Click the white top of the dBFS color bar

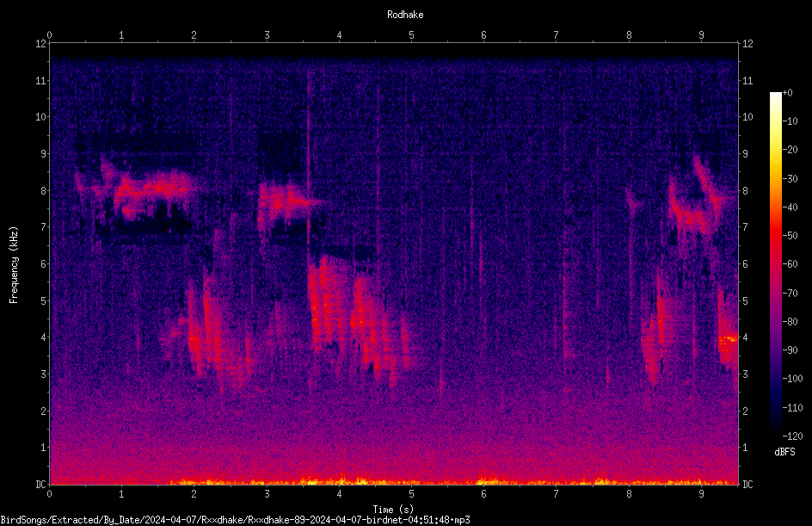point(775,96)
